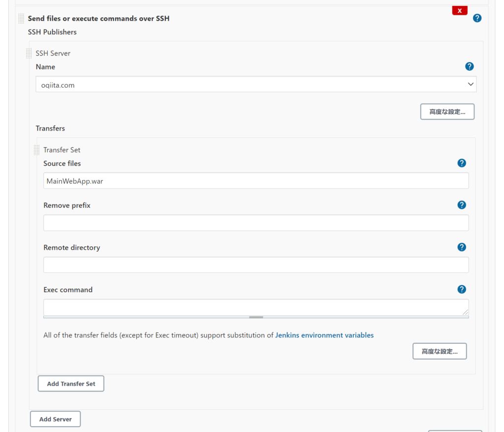Click the Exec command text area
Viewport: 504px width, 432px height.
tap(256, 307)
